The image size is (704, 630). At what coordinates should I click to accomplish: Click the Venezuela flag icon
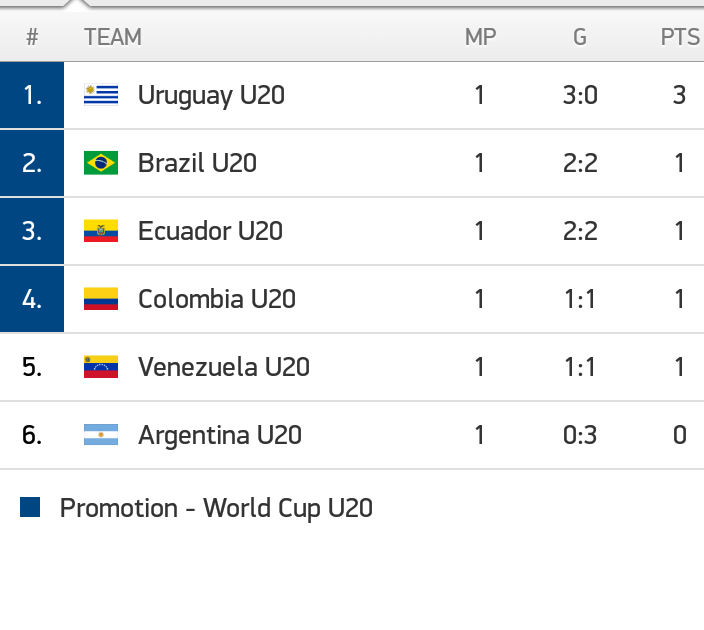[x=101, y=367]
